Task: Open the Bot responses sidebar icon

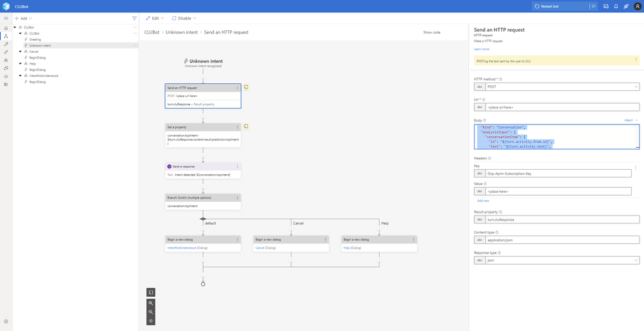Action: (6, 60)
